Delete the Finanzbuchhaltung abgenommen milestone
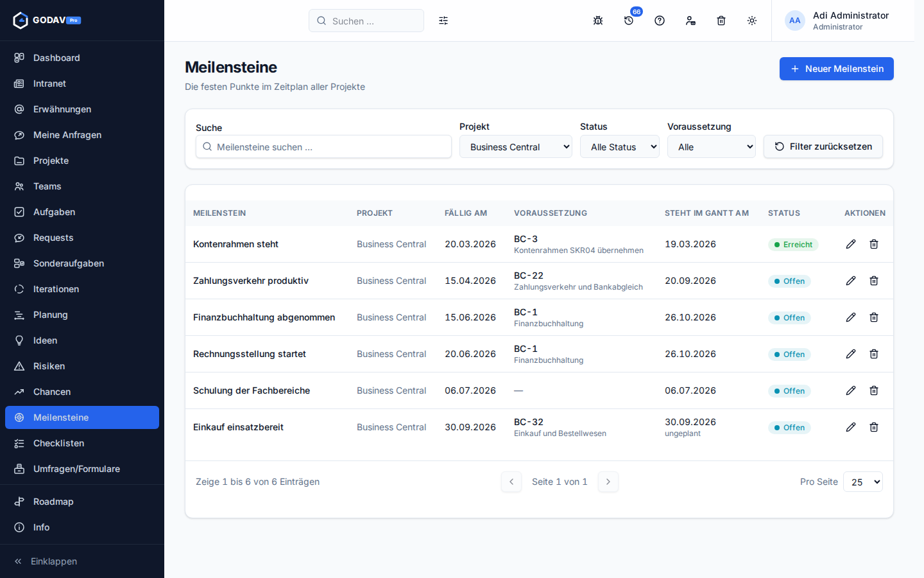Image resolution: width=924 pixels, height=578 pixels. coord(874,317)
